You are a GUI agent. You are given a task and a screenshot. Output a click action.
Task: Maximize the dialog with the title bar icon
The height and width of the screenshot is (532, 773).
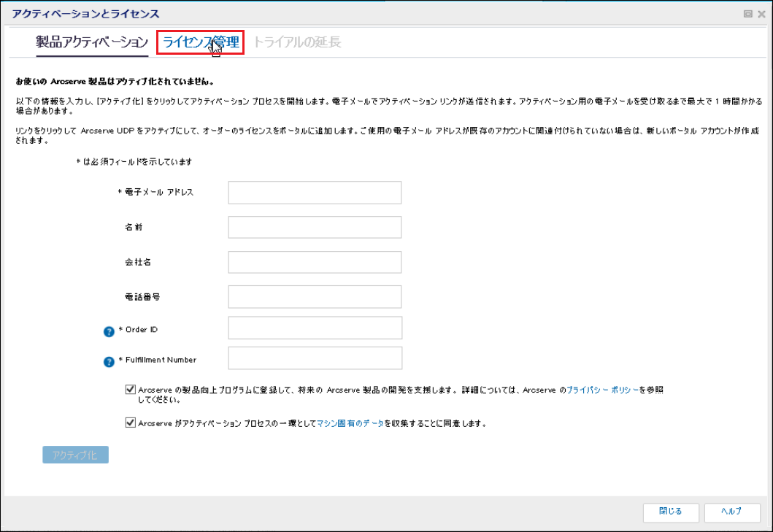(748, 14)
